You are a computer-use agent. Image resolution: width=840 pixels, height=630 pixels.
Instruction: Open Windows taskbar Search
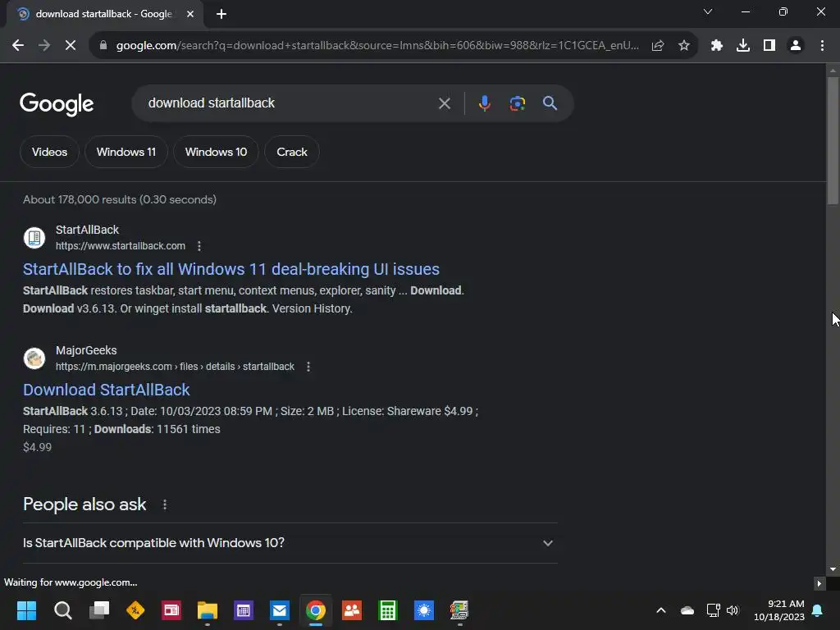(x=62, y=610)
